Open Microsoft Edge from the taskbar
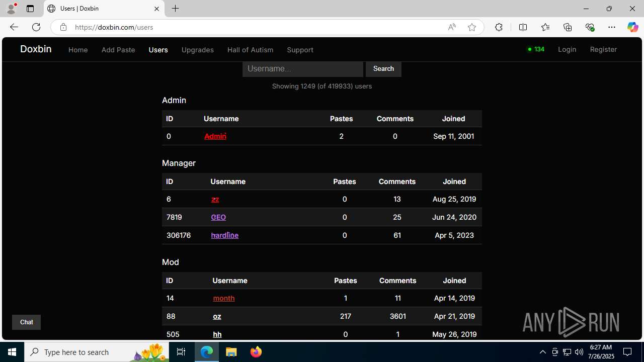This screenshot has width=644, height=362. 207,352
